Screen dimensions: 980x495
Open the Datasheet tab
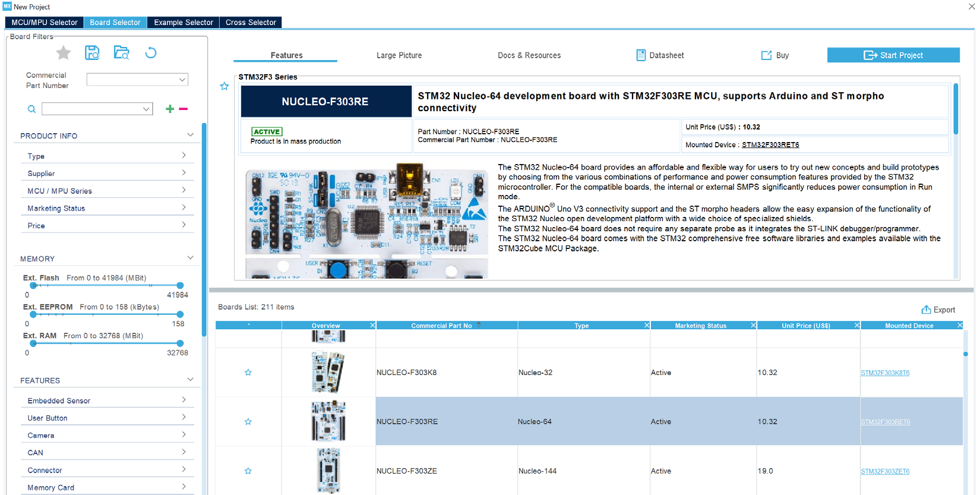coord(660,55)
